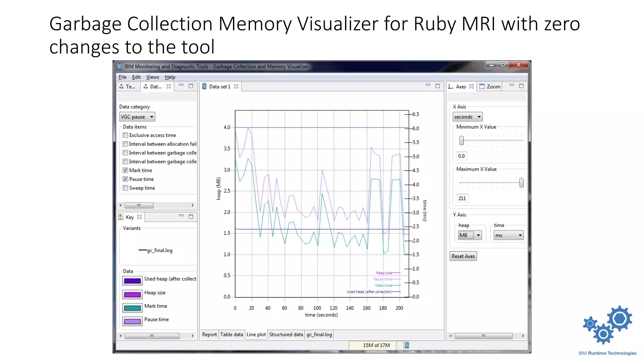Click the Axes tab label

coord(461,86)
